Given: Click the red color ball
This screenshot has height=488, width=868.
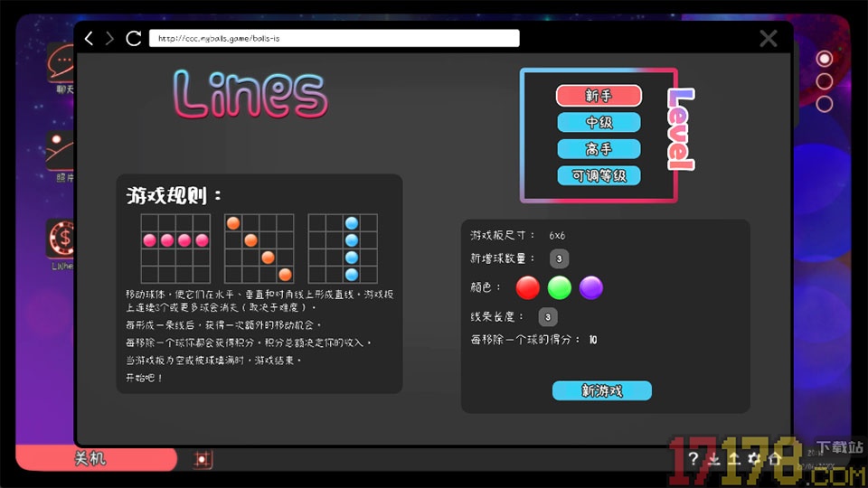Looking at the screenshot, I should pyautogui.click(x=527, y=287).
